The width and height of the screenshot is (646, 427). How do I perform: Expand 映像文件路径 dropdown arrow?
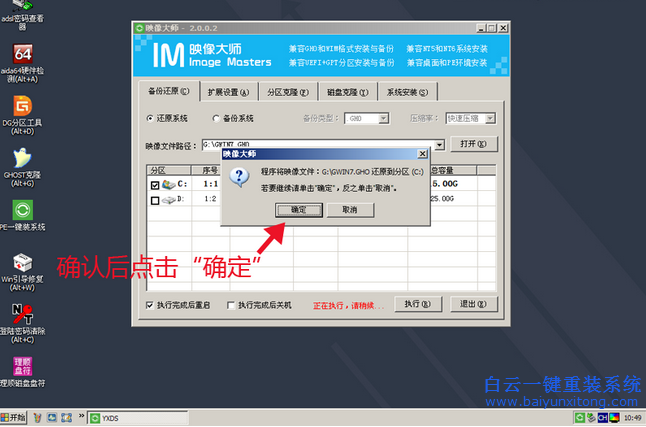click(x=439, y=145)
